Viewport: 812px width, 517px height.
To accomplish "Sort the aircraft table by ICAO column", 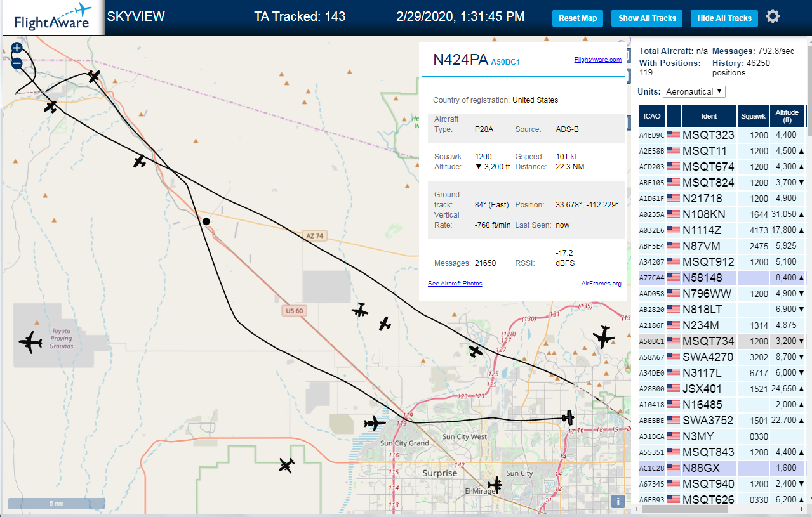I will [x=652, y=116].
